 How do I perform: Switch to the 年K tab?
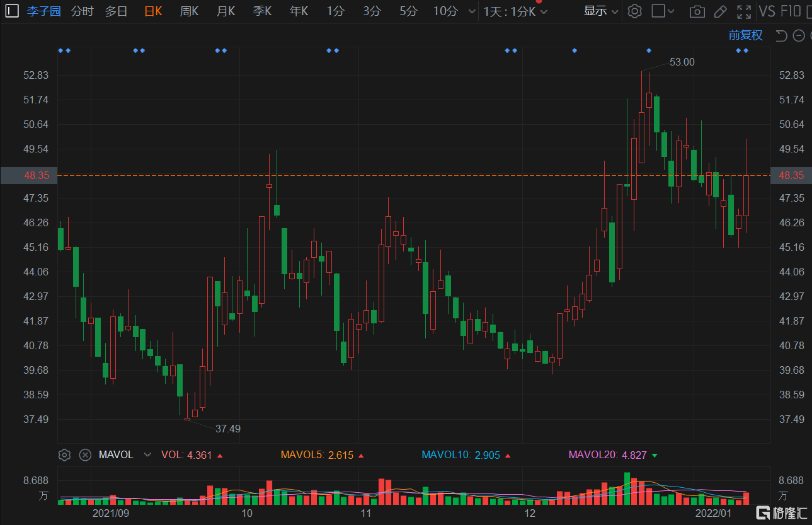(x=299, y=11)
